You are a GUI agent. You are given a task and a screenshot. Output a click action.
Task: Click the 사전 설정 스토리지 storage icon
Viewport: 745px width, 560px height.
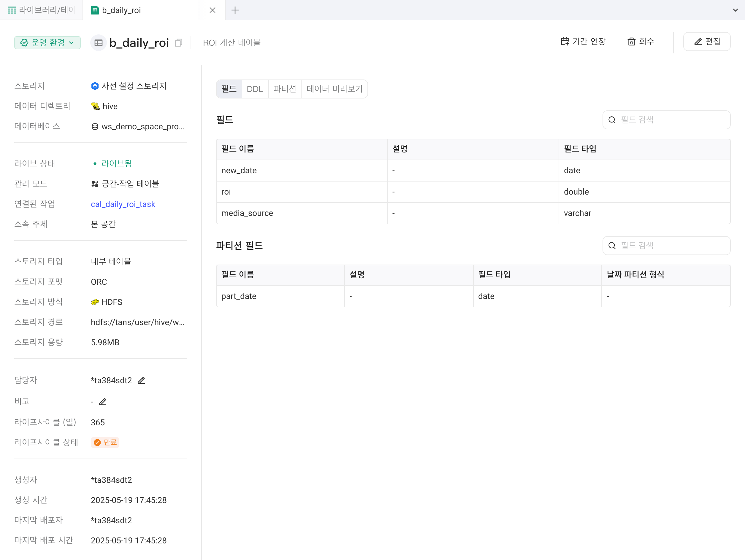click(x=95, y=86)
